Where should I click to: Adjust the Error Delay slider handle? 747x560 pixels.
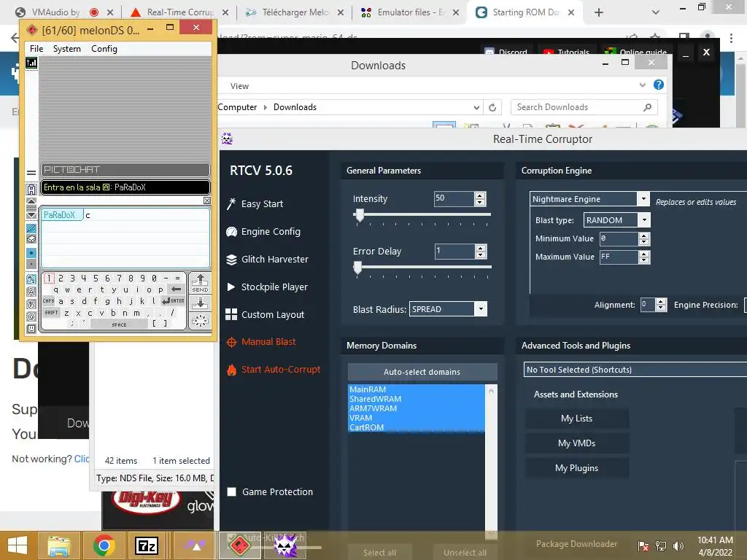coord(357,268)
